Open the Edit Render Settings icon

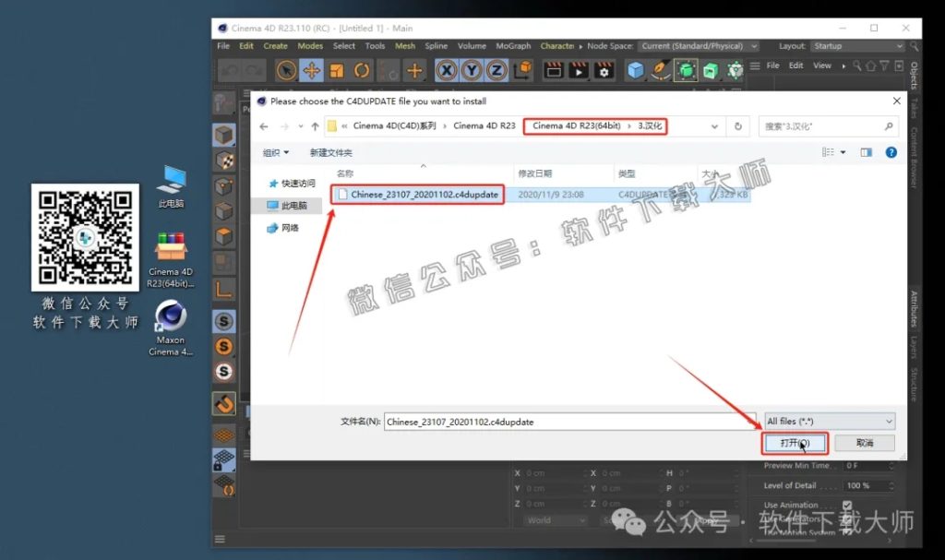pos(604,70)
